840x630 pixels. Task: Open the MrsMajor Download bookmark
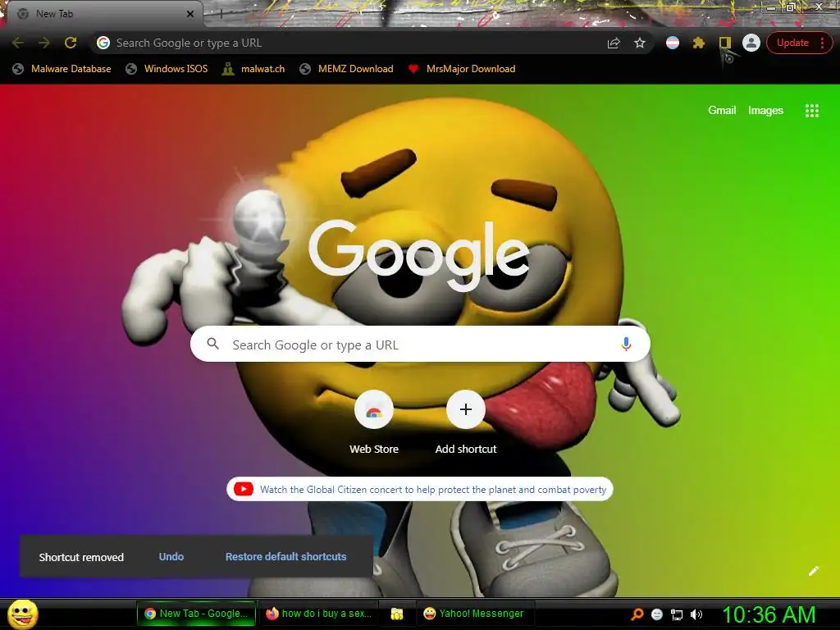pos(462,69)
